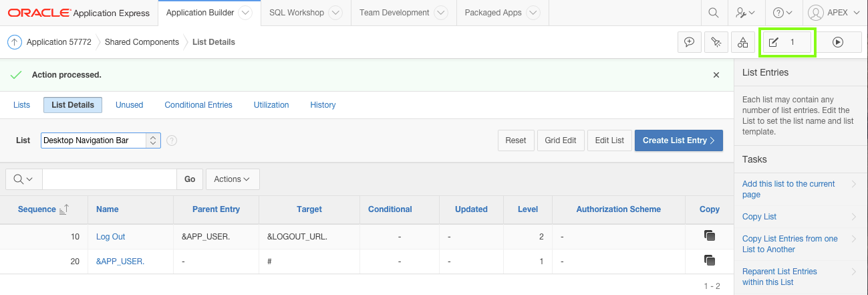Open the Copy List task link

(x=759, y=217)
